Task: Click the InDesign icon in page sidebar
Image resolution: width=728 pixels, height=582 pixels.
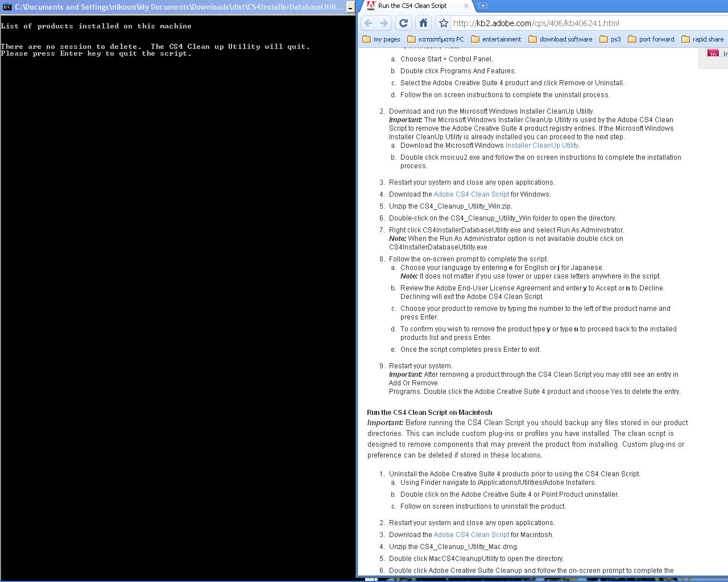Action: (x=713, y=53)
